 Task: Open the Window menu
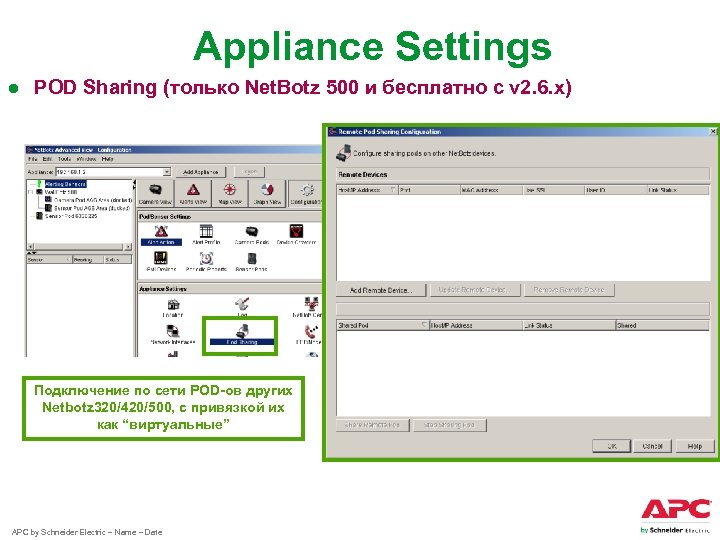click(x=86, y=159)
